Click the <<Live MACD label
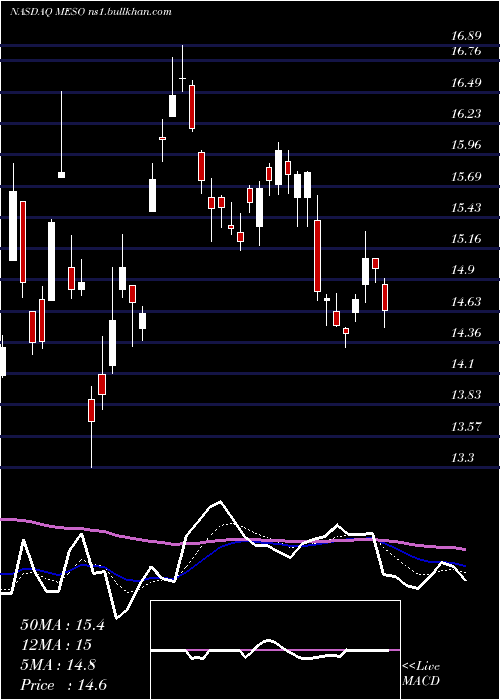 pyautogui.click(x=421, y=674)
